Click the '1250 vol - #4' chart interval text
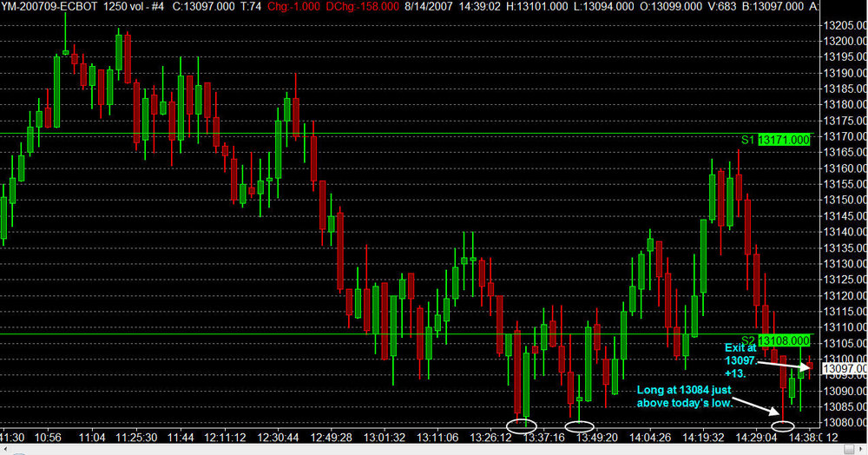 pos(134,7)
